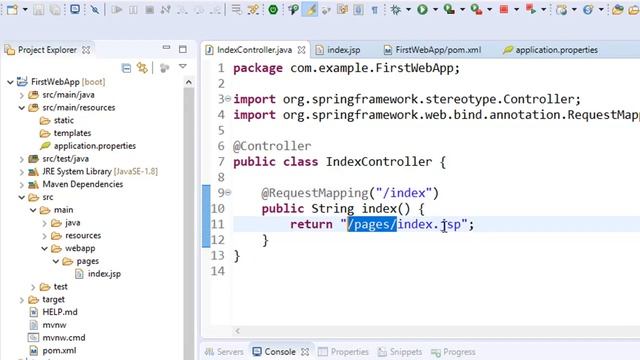Click the New Java Package icon
640x360 pixels.
coord(562,9)
